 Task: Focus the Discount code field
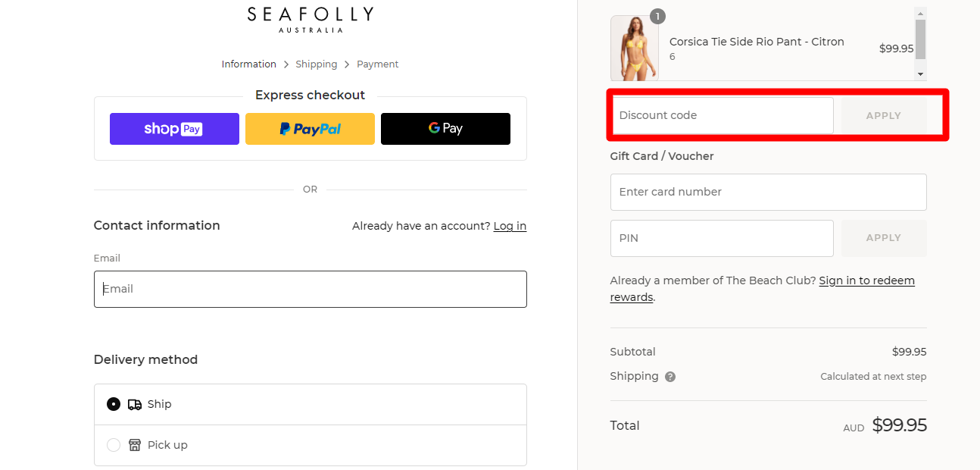tap(721, 115)
